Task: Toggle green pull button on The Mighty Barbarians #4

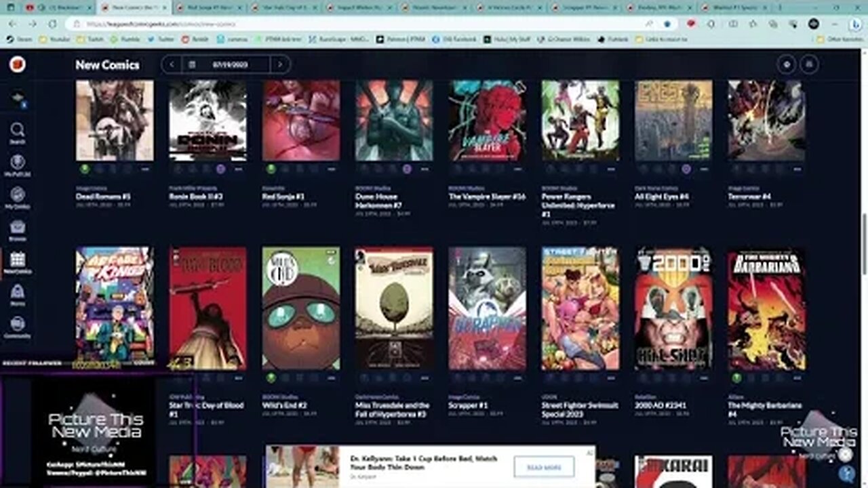Action: click(x=736, y=378)
